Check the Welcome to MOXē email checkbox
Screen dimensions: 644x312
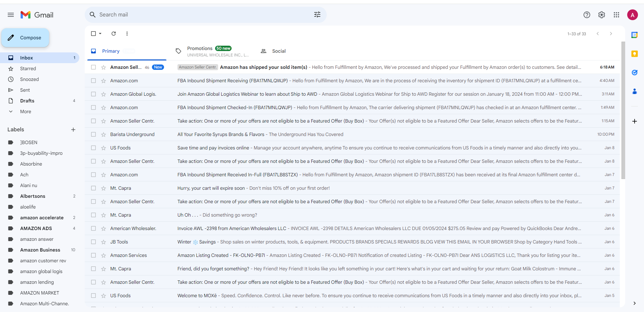coord(93,296)
